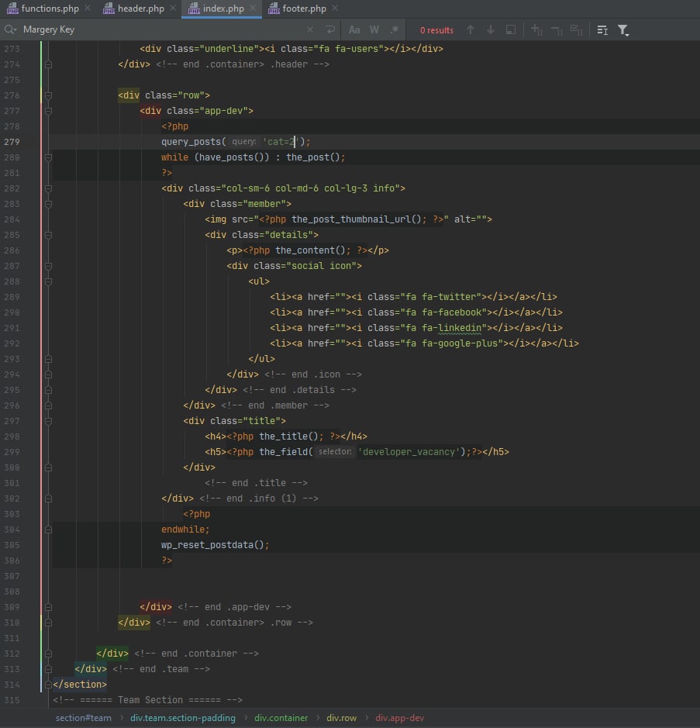Close the header.php tab
Image resolution: width=700 pixels, height=728 pixels.
[174, 9]
